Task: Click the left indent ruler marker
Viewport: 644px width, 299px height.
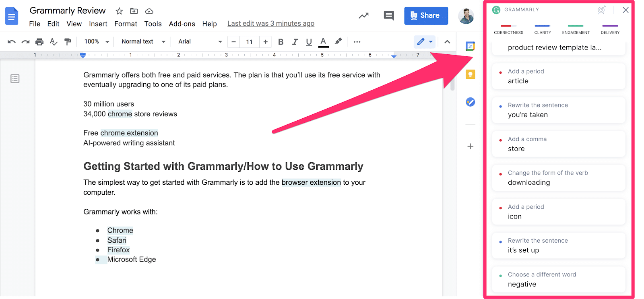Action: pyautogui.click(x=83, y=55)
